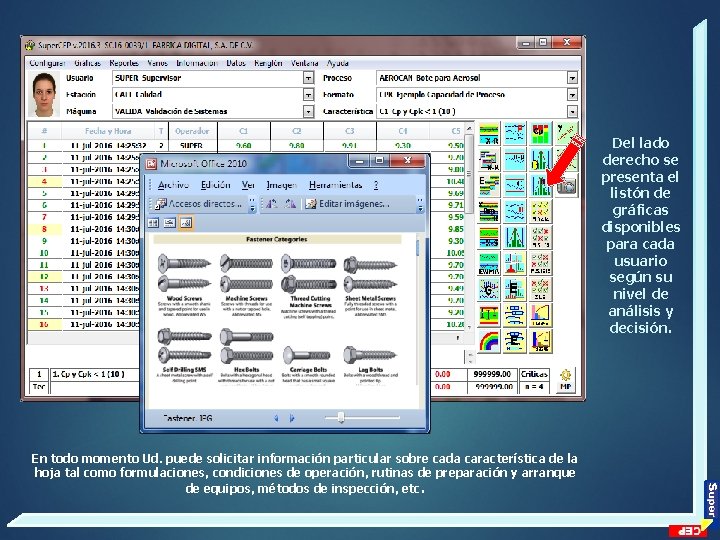Click the Operador column header

coord(192,131)
